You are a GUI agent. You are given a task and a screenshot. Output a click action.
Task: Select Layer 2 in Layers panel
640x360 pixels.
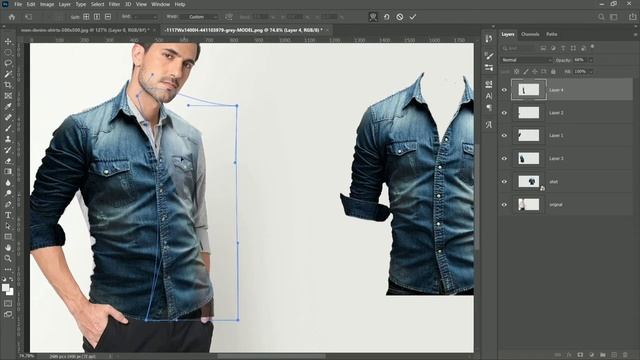pos(565,113)
